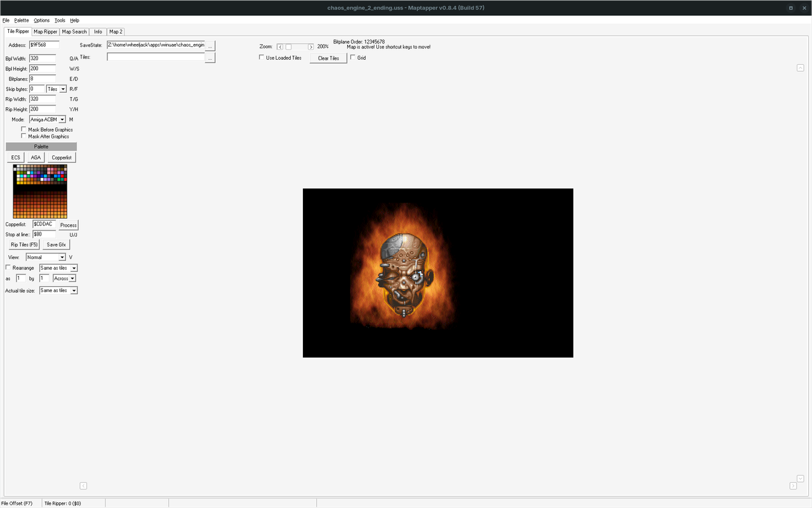
Task: Click the File Offset (F7) status entry
Action: [17, 503]
